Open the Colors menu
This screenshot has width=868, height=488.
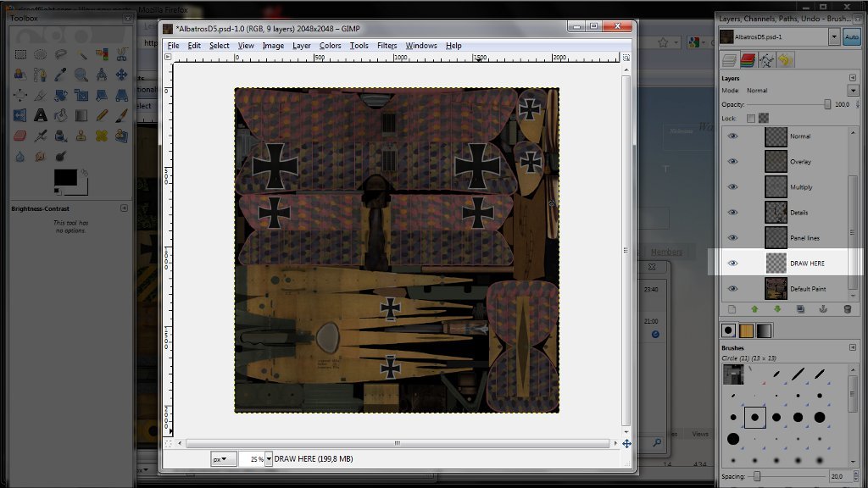[330, 46]
